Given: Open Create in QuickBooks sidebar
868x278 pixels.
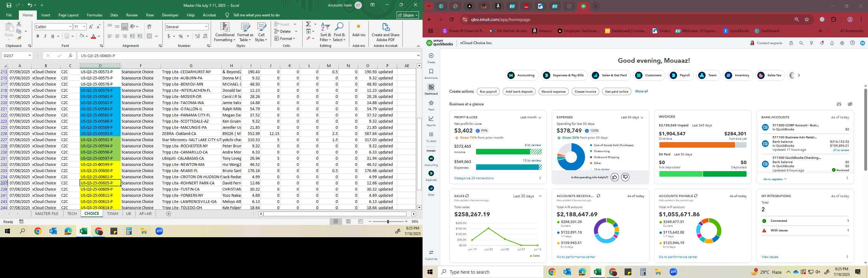Looking at the screenshot, I should pyautogui.click(x=431, y=58).
